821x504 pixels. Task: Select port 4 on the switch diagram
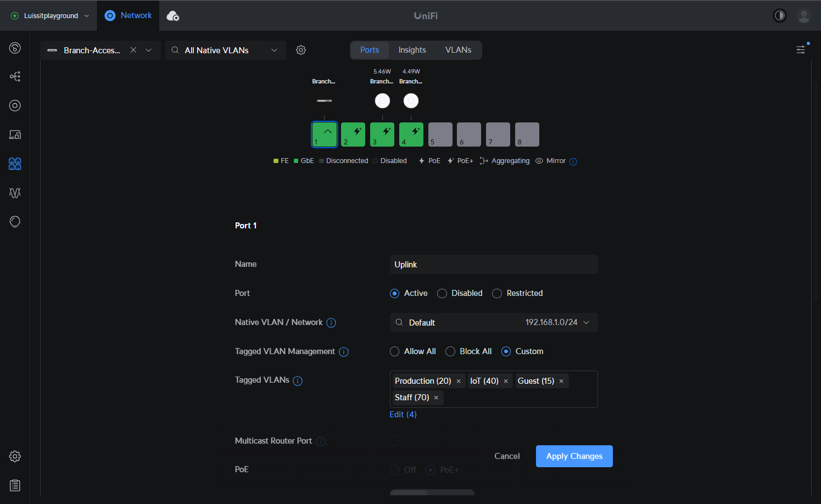pyautogui.click(x=411, y=135)
